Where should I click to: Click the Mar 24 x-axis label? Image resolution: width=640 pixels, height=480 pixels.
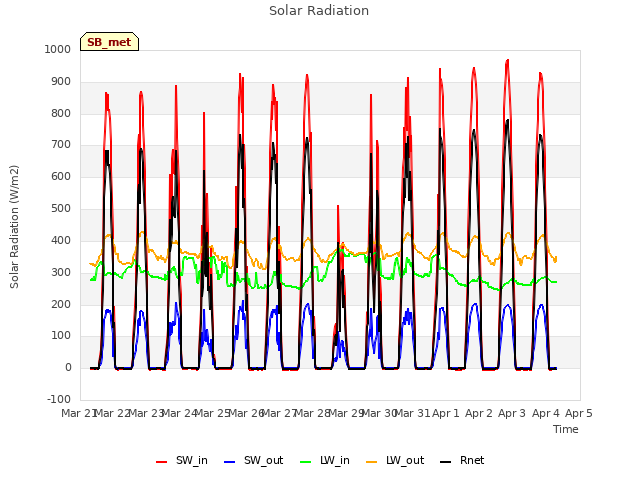coord(179,413)
